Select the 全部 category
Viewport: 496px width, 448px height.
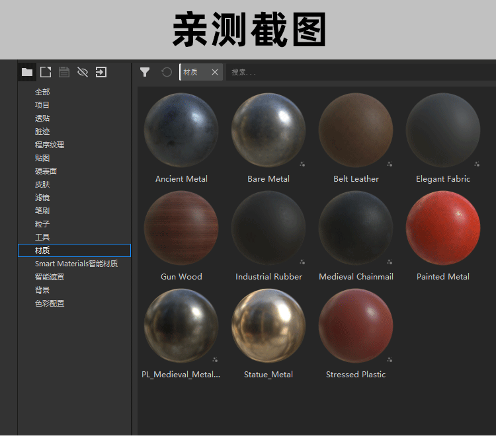[x=42, y=92]
